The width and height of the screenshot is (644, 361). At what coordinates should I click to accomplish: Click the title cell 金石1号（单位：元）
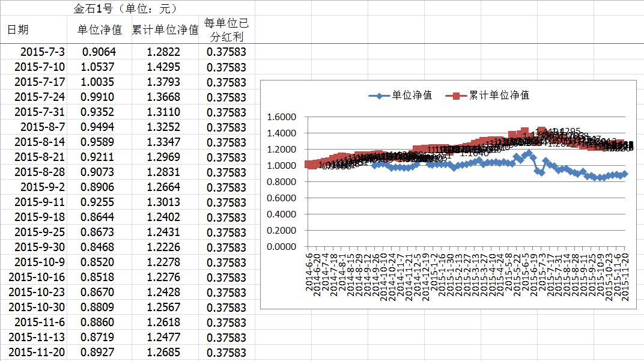click(x=125, y=8)
